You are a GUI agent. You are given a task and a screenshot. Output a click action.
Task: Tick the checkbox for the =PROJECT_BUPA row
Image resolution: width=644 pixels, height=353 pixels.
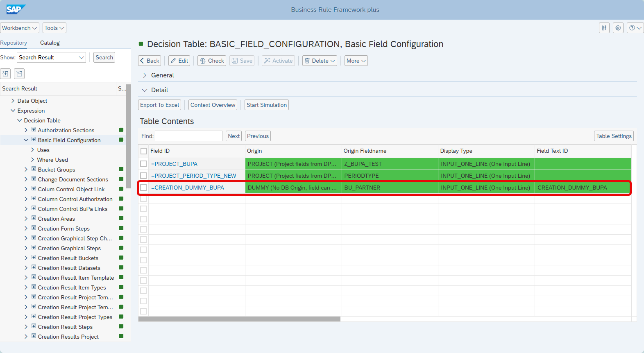coord(143,164)
